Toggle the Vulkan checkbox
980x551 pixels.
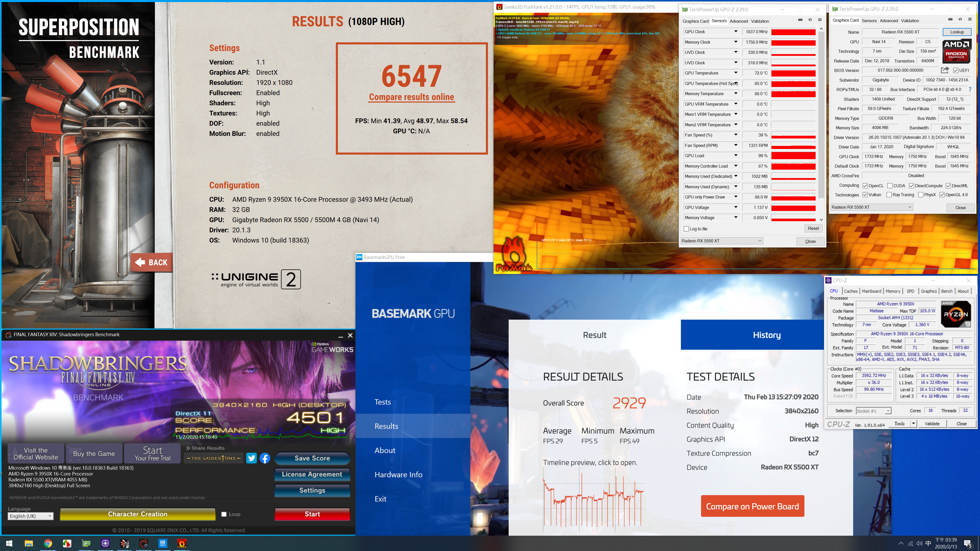click(x=865, y=195)
